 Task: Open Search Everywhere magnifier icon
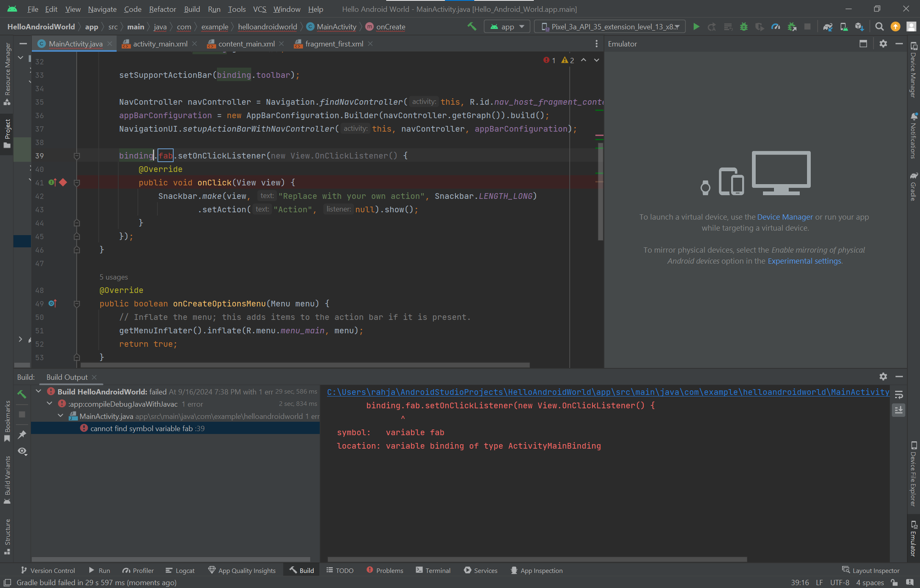pyautogui.click(x=879, y=27)
